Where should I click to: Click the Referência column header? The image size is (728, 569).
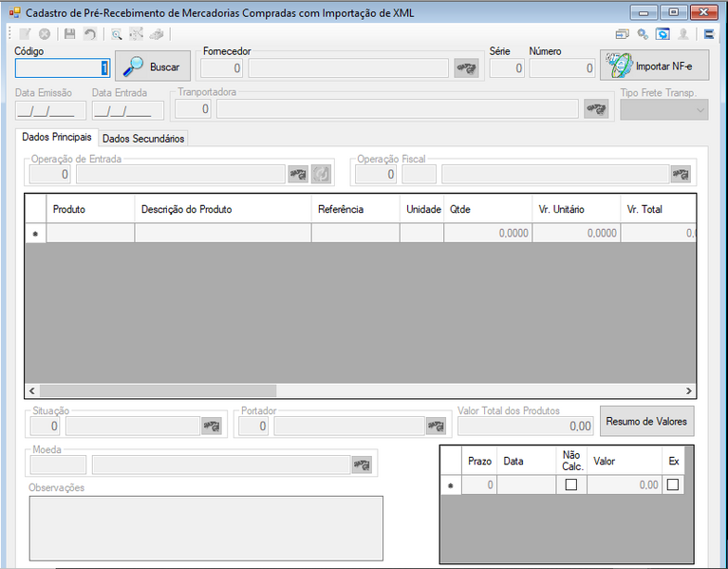pyautogui.click(x=356, y=210)
